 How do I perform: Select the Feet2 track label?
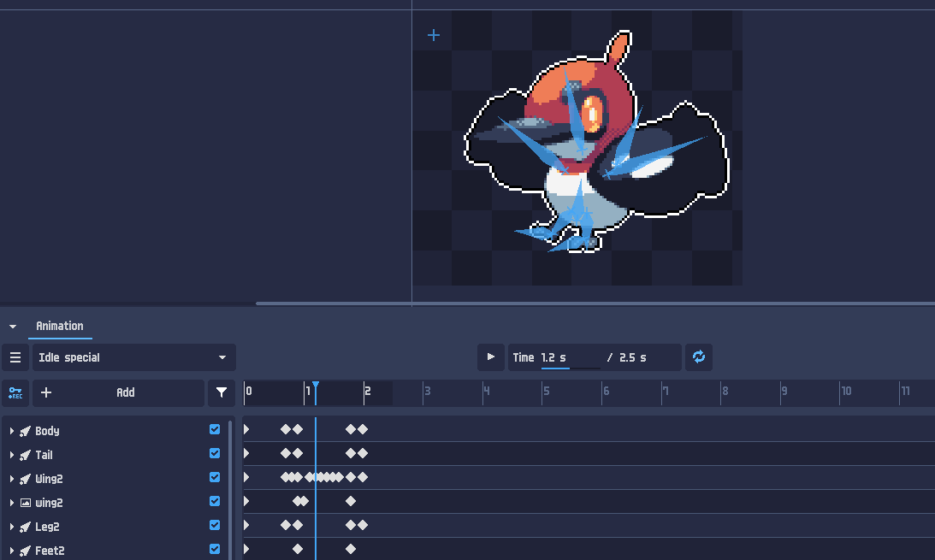coord(50,551)
